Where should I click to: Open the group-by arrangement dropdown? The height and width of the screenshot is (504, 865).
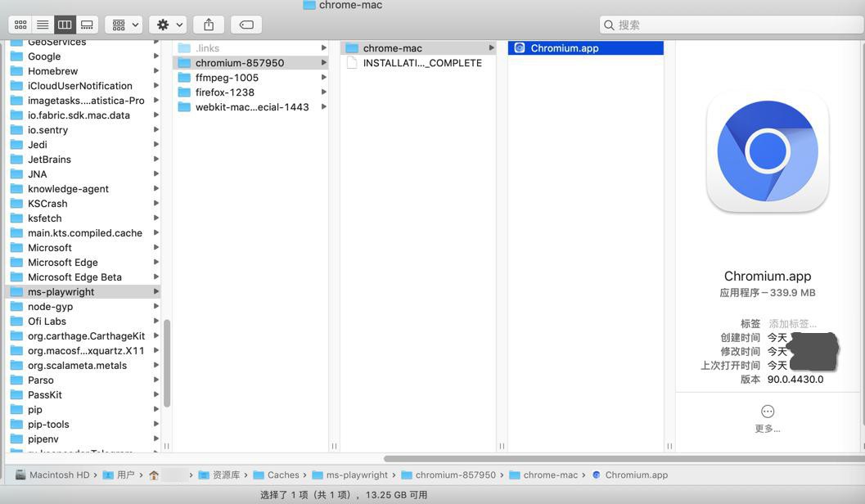pyautogui.click(x=124, y=25)
